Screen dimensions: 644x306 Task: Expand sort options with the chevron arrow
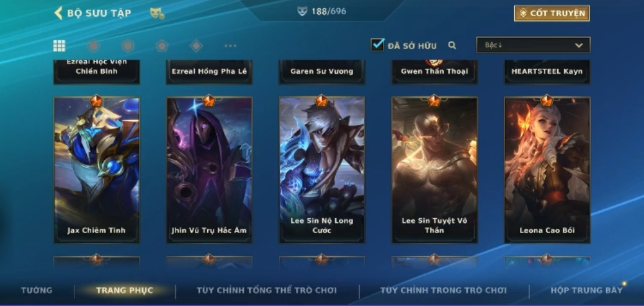(x=579, y=45)
